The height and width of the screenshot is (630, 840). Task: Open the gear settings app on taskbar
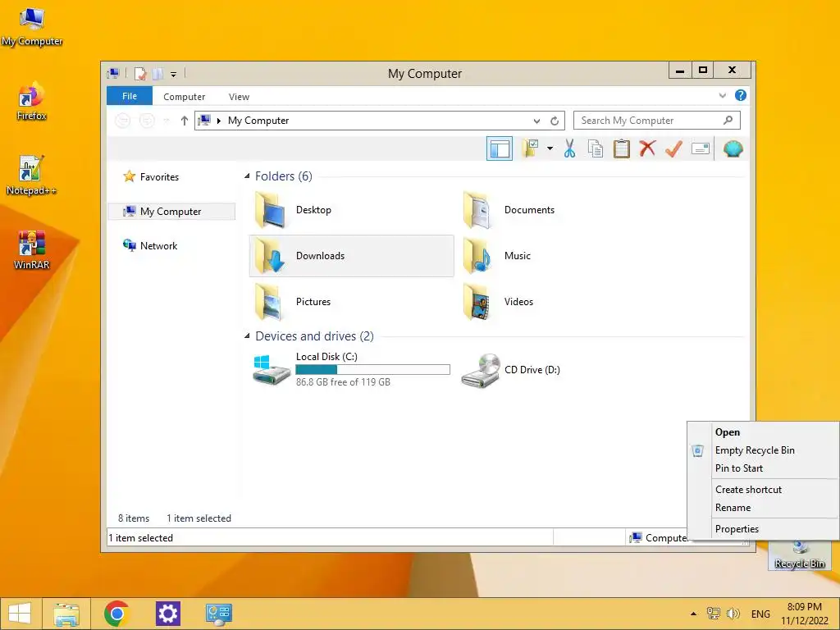point(167,614)
